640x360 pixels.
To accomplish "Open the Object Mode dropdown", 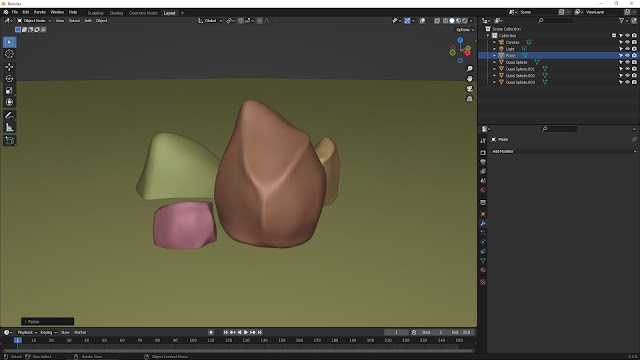I will (34, 21).
